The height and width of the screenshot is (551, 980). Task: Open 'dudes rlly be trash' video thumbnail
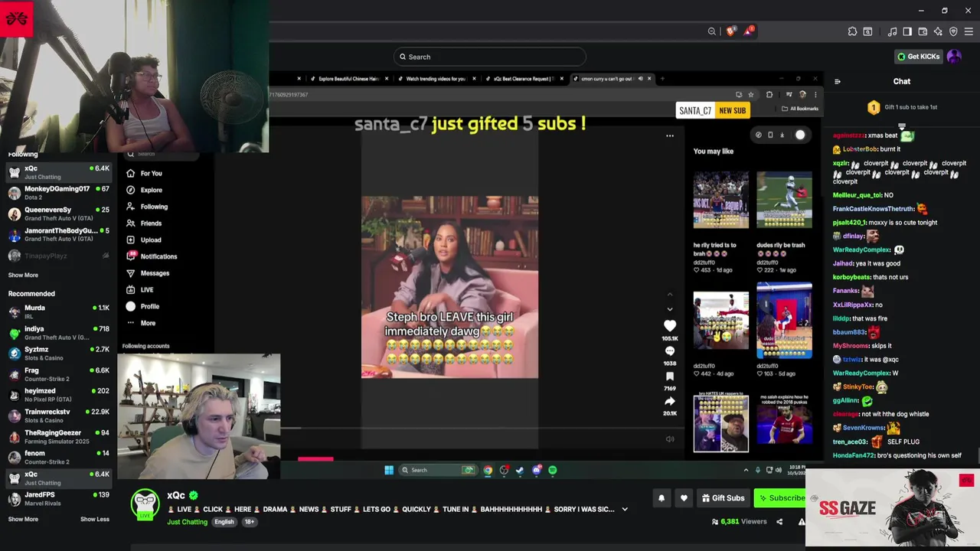click(x=784, y=200)
